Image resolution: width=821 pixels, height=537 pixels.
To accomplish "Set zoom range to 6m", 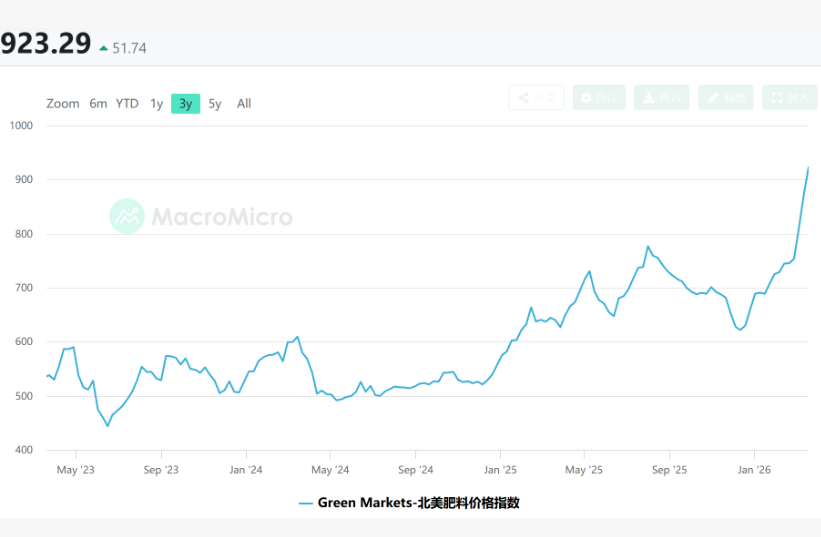I will click(x=98, y=104).
